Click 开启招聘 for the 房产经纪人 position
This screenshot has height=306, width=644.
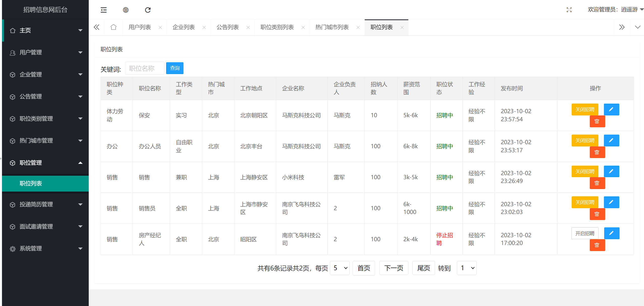(x=585, y=233)
